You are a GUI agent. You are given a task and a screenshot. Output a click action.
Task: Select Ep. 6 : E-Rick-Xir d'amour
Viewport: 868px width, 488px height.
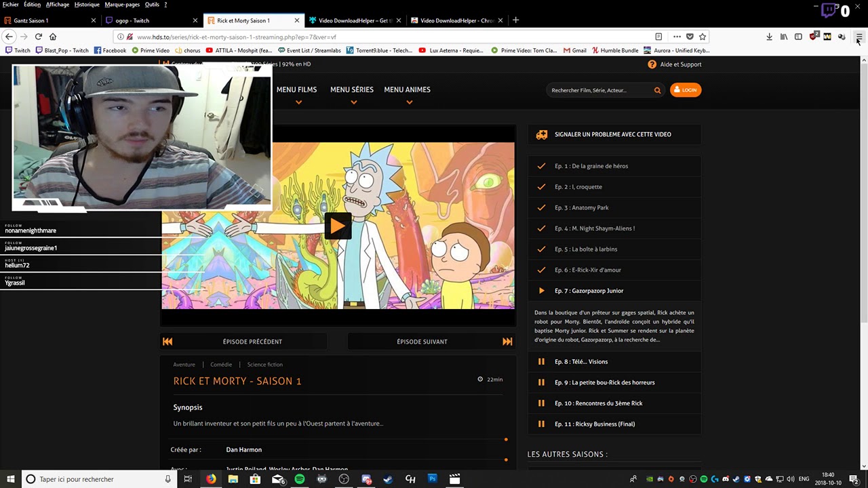pos(614,270)
